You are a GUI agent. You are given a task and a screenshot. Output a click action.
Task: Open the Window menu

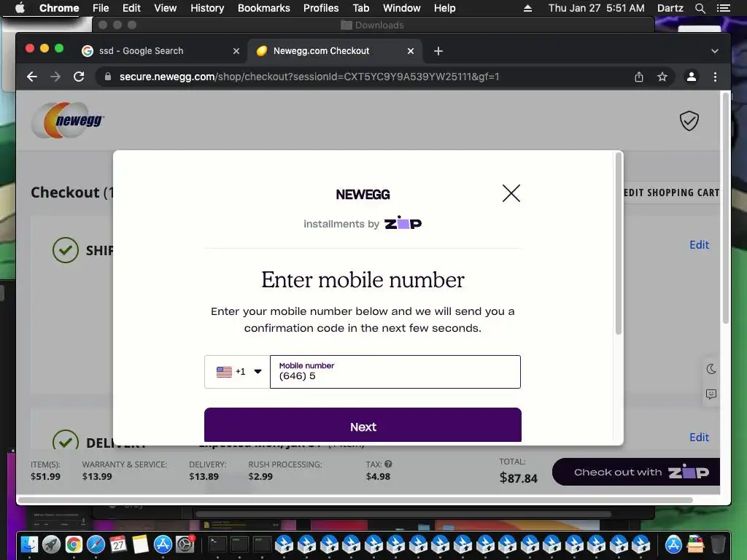point(402,8)
